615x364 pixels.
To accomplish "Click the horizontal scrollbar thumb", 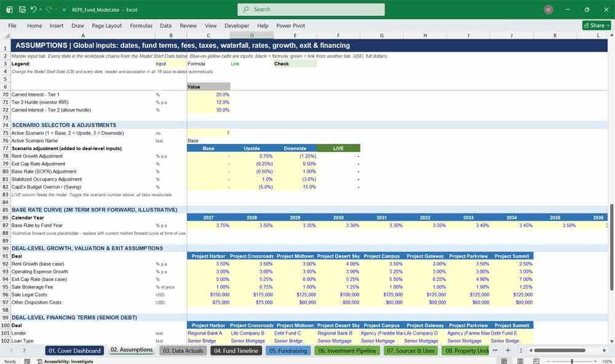I will point(560,350).
